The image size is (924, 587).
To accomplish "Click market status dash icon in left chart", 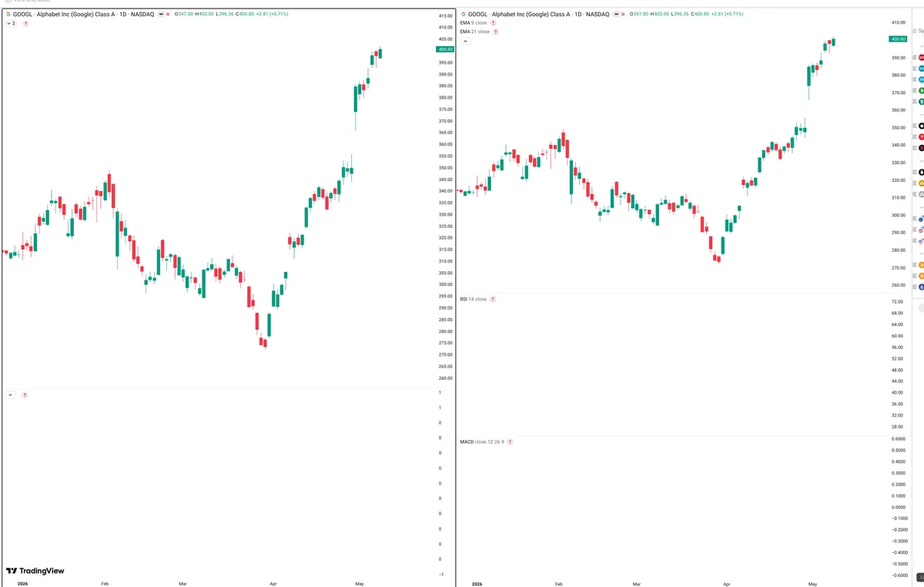I will [160, 14].
